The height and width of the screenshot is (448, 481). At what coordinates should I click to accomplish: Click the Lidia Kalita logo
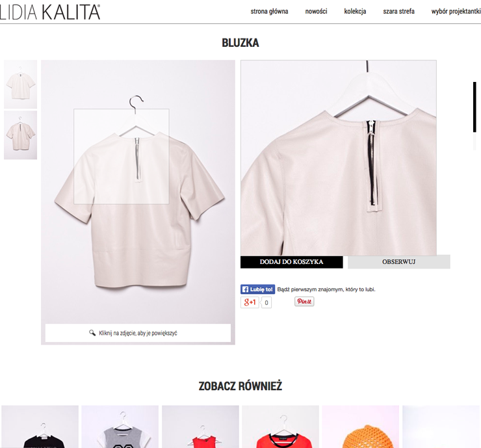tap(50, 12)
